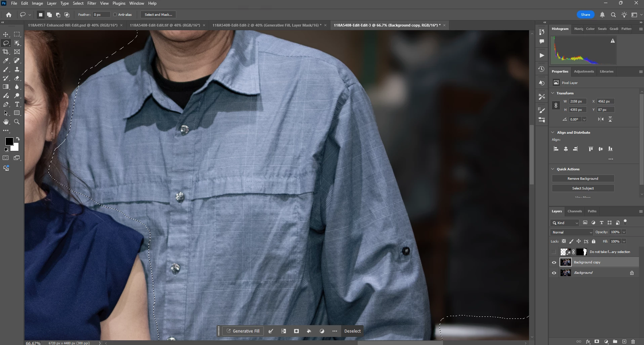This screenshot has width=644, height=345.
Task: Switch to the Channels tab
Action: 574,211
